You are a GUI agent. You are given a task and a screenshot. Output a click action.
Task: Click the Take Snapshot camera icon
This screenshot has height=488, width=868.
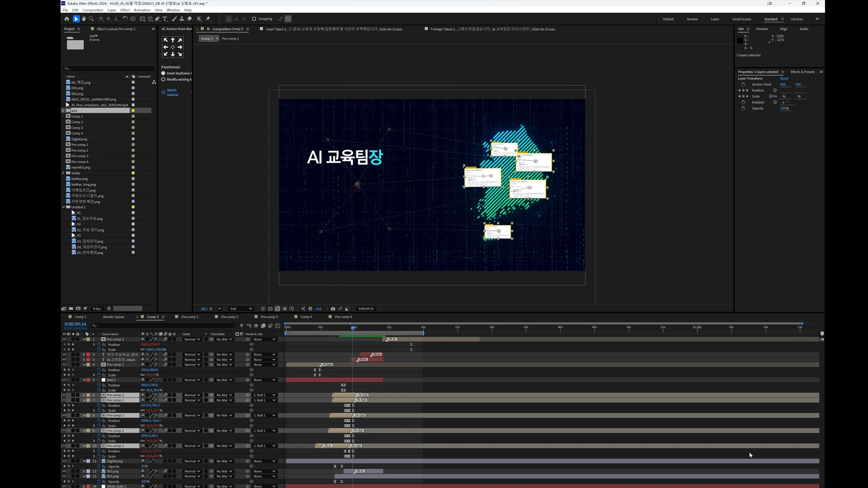(x=333, y=309)
